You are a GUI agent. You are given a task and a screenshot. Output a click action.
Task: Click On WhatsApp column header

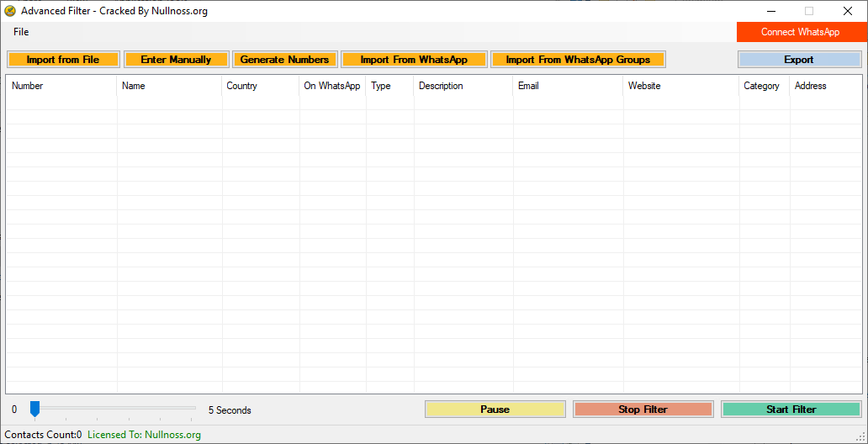click(x=333, y=86)
